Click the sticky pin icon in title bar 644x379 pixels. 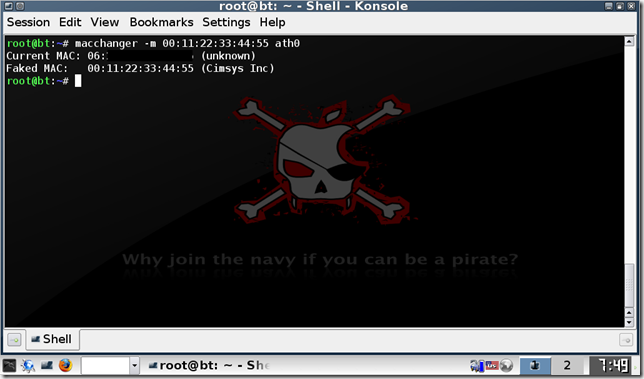tap(20, 6)
